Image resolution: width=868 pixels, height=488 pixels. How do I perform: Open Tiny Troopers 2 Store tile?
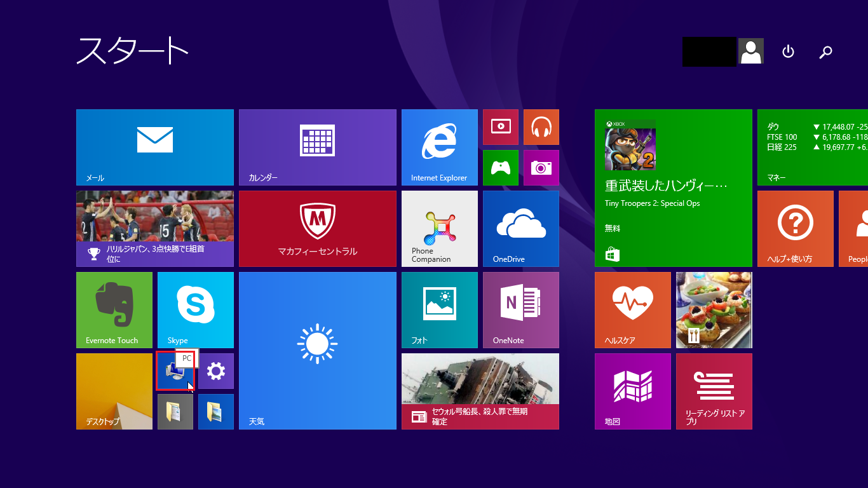[674, 188]
